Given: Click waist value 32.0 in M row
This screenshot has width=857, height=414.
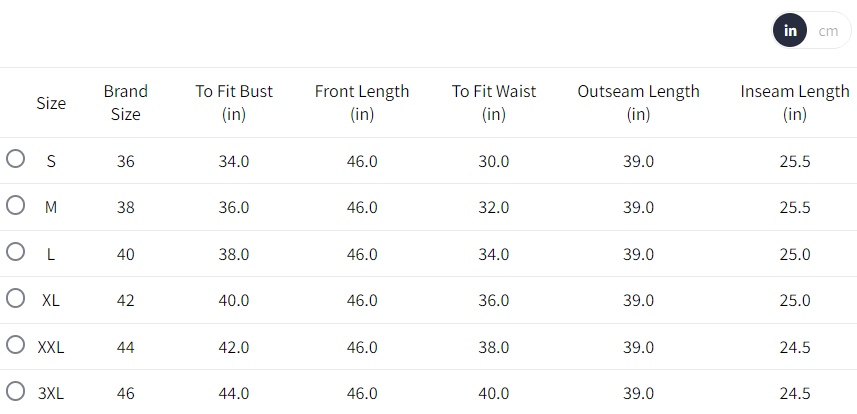Looking at the screenshot, I should coord(494,208).
